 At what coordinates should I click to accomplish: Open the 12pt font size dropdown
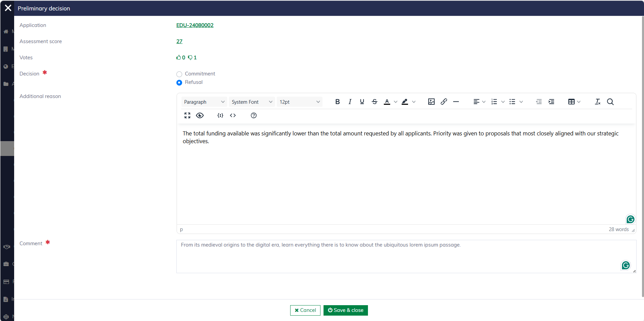tap(299, 102)
